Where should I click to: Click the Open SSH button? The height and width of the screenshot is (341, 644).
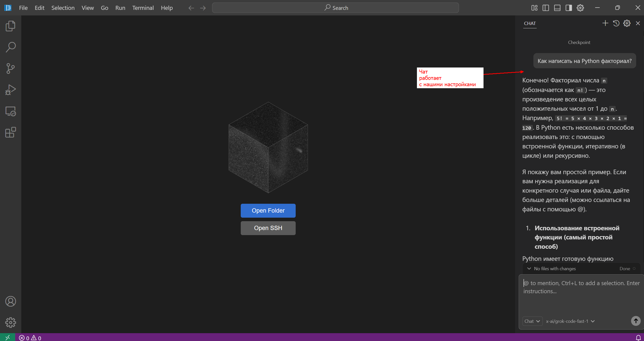pos(268,228)
